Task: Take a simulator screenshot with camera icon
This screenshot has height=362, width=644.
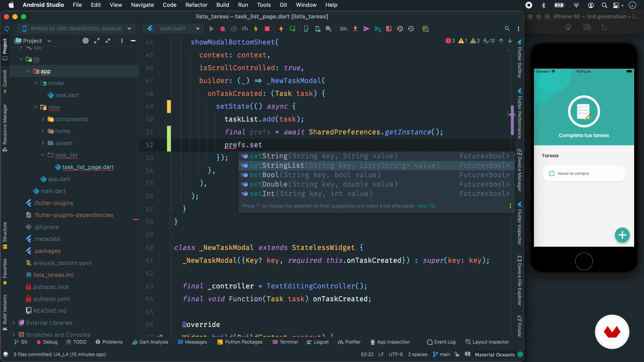Action: point(587,27)
